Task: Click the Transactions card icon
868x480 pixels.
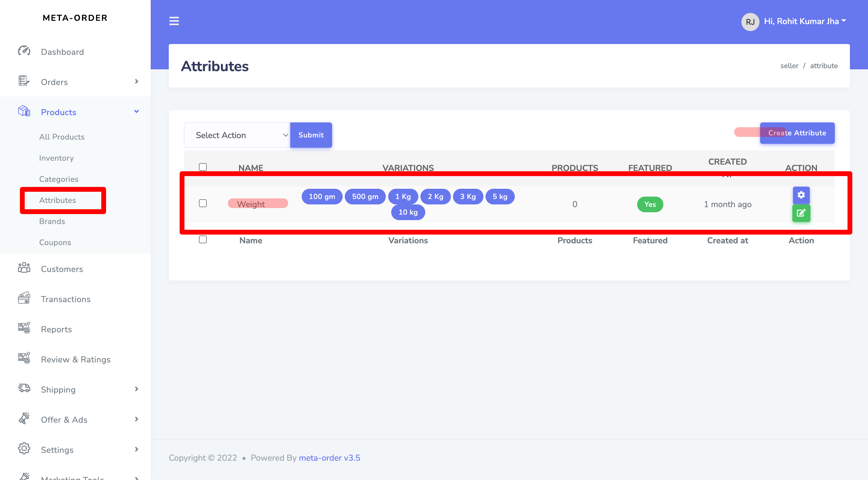Action: point(24,298)
